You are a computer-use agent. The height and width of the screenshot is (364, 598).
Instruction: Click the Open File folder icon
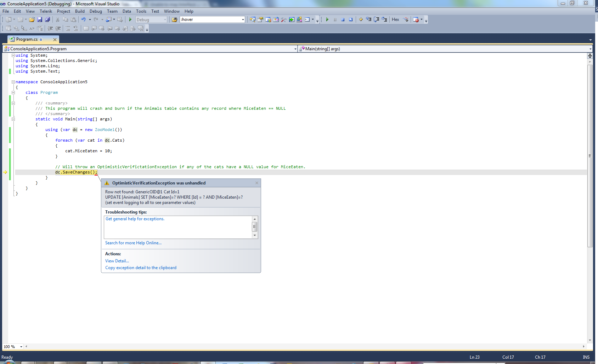(x=32, y=19)
